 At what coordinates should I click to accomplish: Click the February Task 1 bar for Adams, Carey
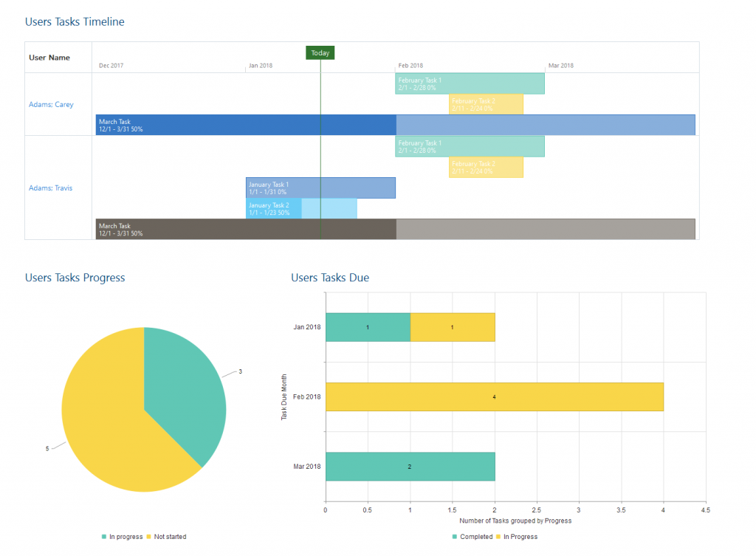coord(470,83)
